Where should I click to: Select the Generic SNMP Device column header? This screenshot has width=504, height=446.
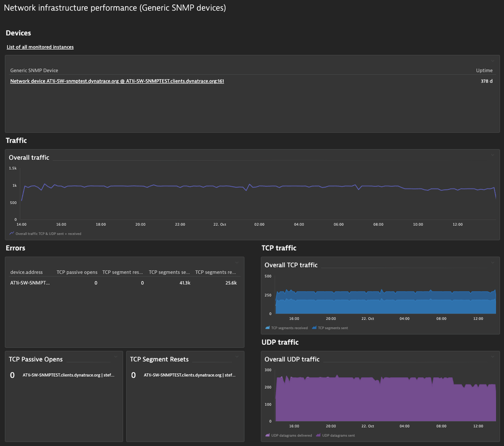click(34, 71)
